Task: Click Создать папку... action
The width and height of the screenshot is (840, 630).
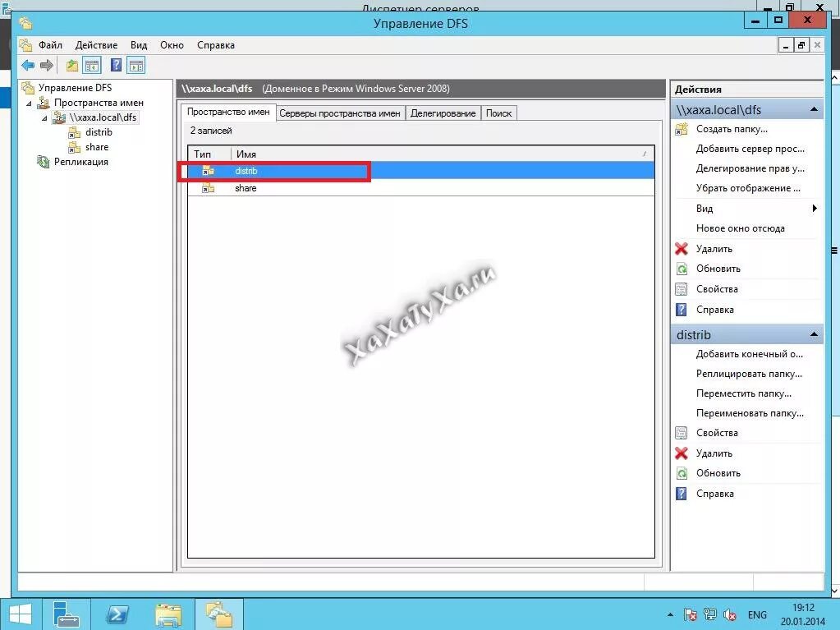Action: [732, 129]
